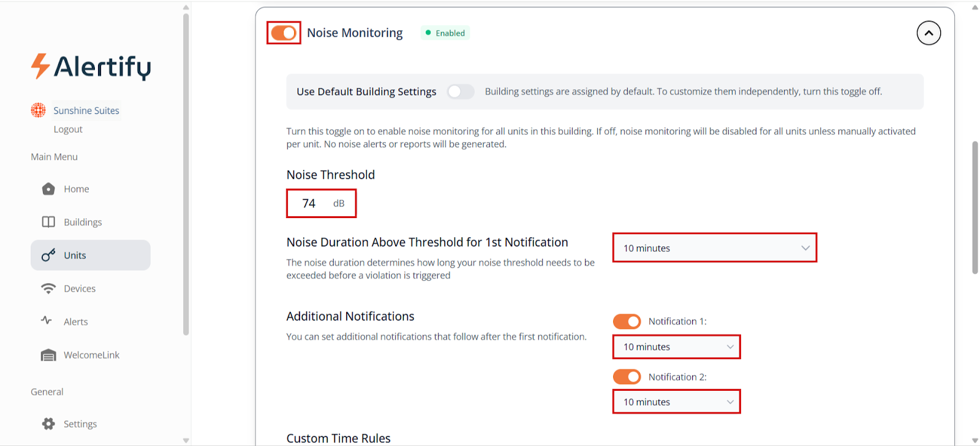Collapse the Noise Monitoring section chevron

tap(929, 33)
